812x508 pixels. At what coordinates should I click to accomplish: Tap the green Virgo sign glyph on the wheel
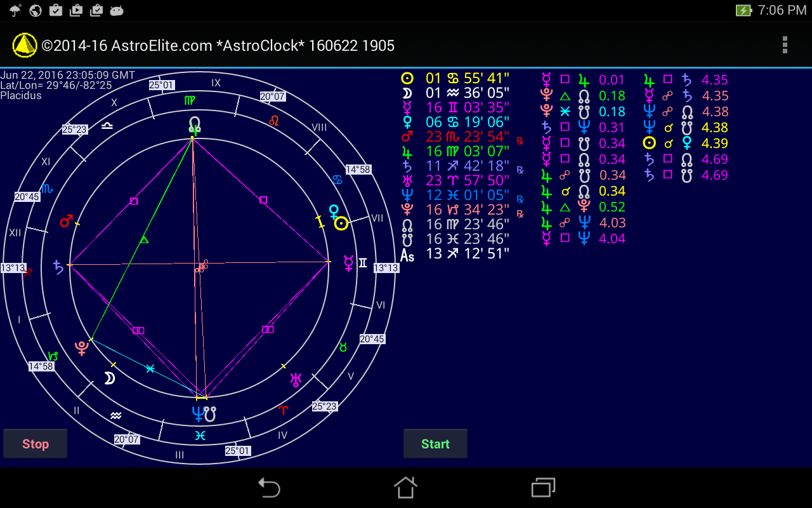click(x=190, y=100)
